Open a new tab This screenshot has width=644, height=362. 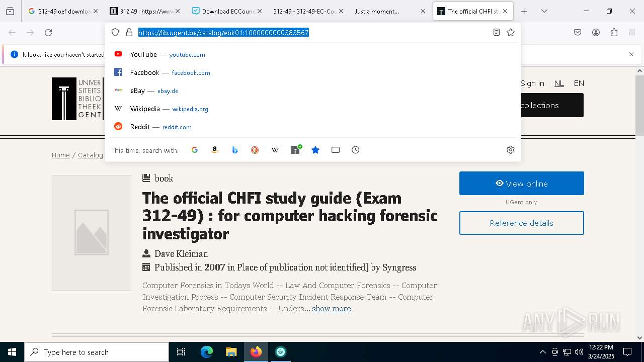tap(524, 11)
